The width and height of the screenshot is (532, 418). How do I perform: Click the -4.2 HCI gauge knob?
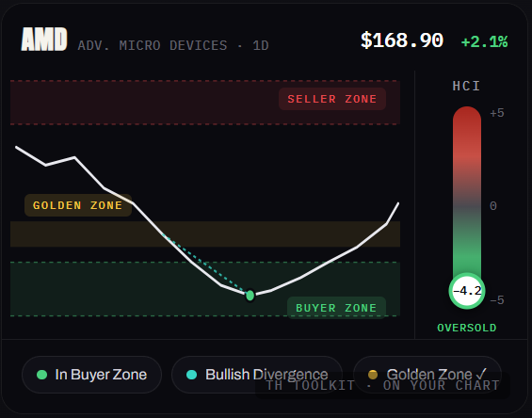click(467, 291)
